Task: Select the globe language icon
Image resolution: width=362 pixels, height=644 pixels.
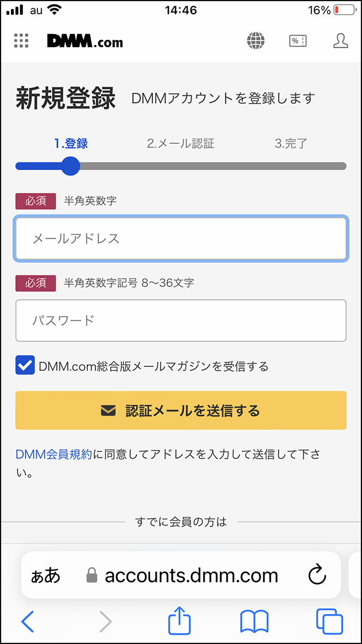Action: pos(255,41)
